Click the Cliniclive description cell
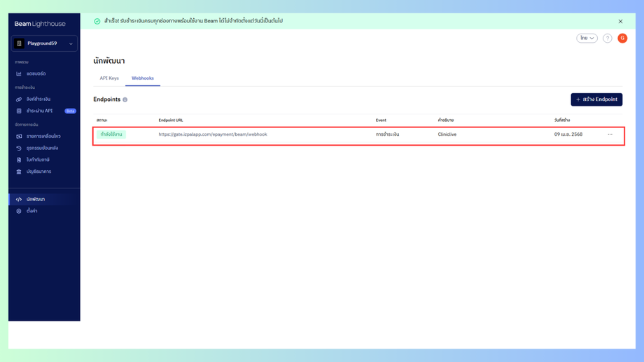Viewport: 644px width, 362px height. tap(447, 134)
